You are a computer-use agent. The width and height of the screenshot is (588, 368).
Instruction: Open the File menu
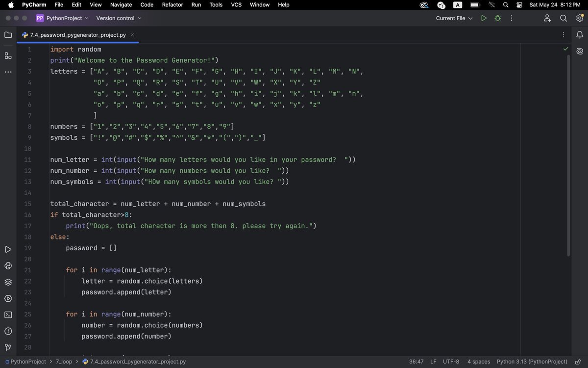(59, 4)
